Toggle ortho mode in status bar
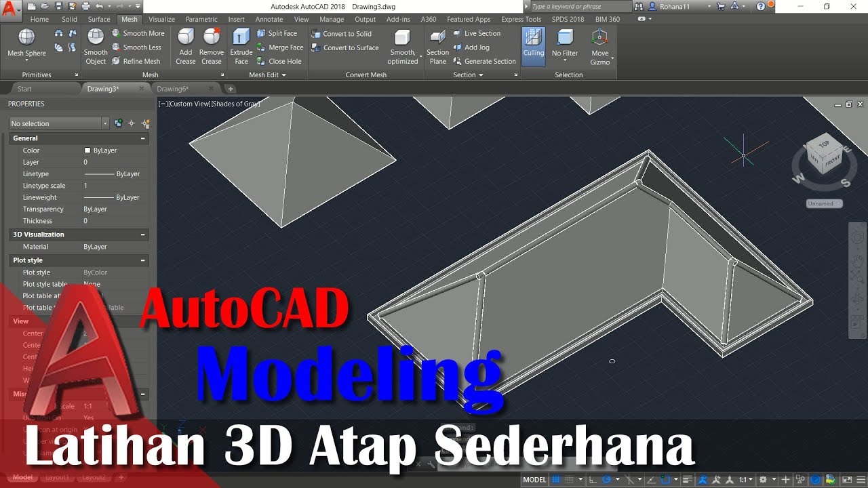868x488 pixels. pos(594,480)
